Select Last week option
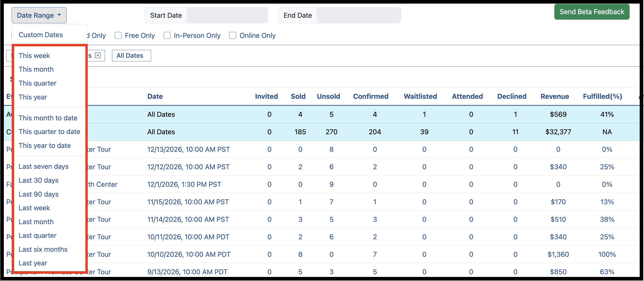Viewport: 644px width, 281px height. coord(34,208)
